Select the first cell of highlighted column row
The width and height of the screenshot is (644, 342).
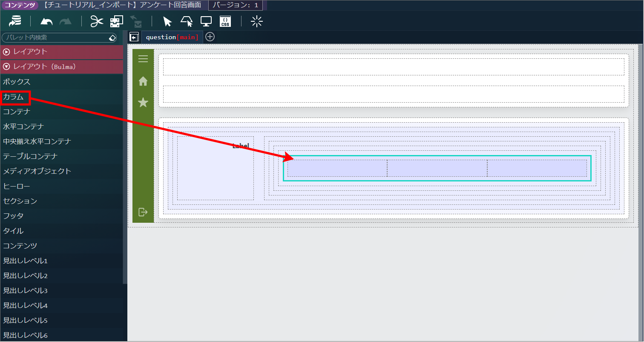tap(337, 168)
